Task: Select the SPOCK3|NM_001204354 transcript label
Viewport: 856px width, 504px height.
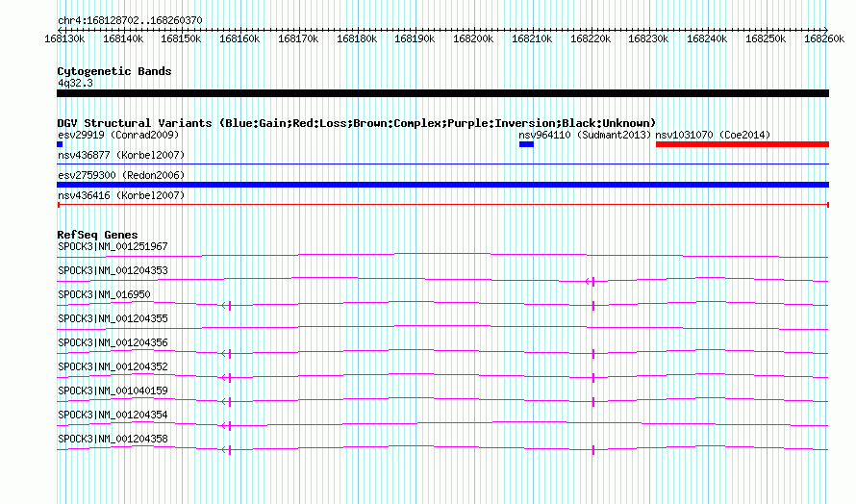Action: click(113, 415)
